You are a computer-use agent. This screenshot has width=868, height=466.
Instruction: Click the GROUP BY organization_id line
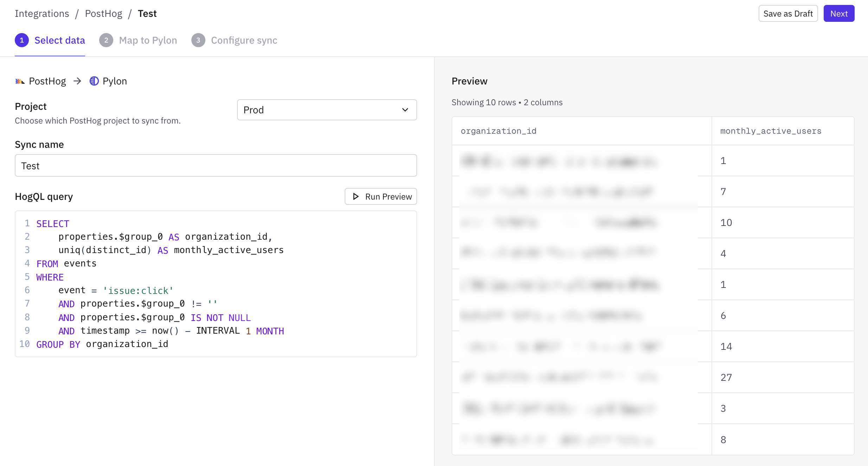102,344
